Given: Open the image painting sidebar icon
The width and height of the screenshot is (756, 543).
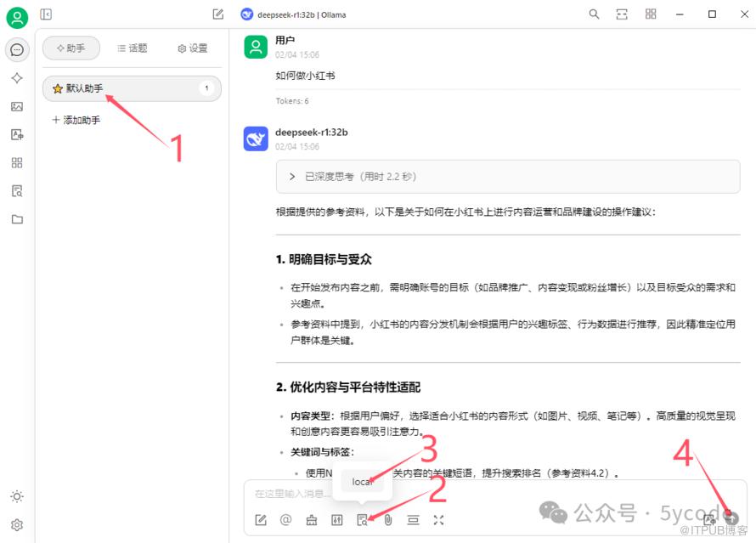Looking at the screenshot, I should pyautogui.click(x=17, y=106).
